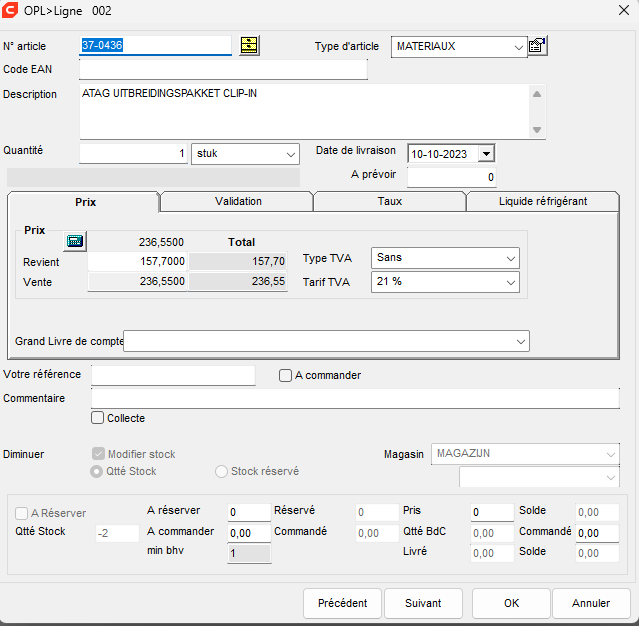Click the A commander quantity field
The height and width of the screenshot is (626, 639).
coord(249,533)
